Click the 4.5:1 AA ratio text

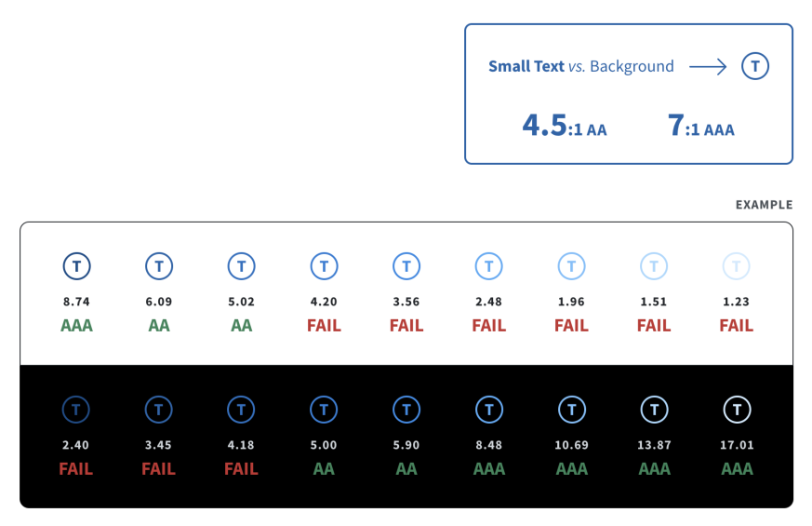point(565,126)
